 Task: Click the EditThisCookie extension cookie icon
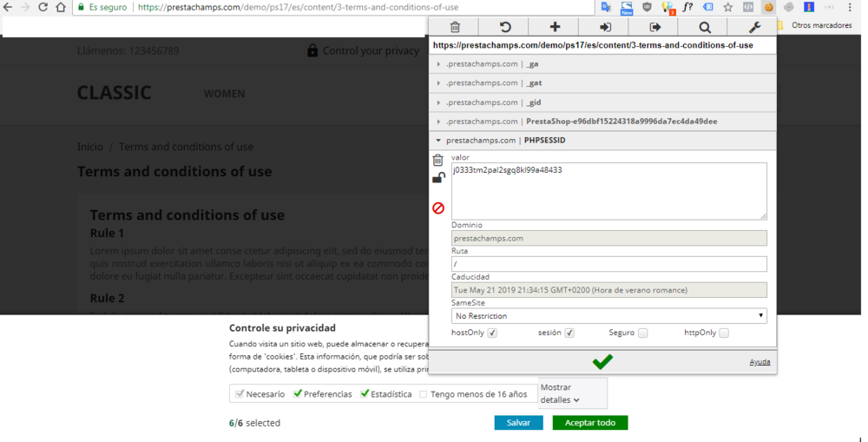tap(768, 7)
